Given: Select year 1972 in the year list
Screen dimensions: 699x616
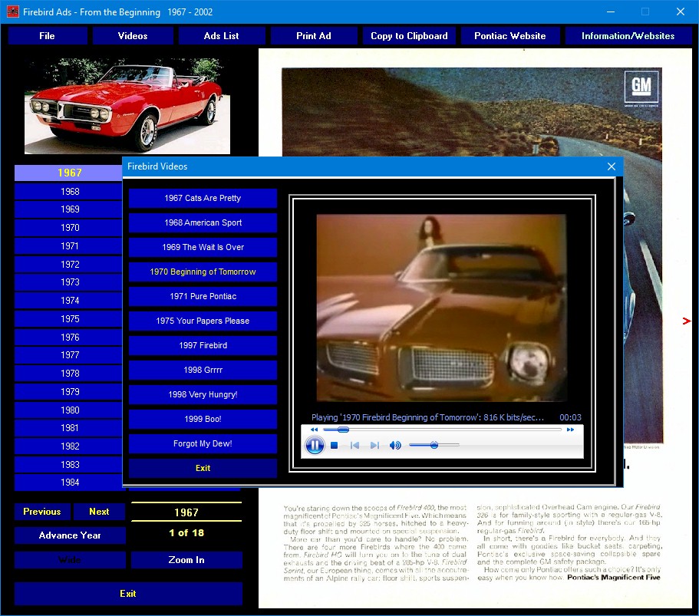Looking at the screenshot, I should (x=68, y=264).
